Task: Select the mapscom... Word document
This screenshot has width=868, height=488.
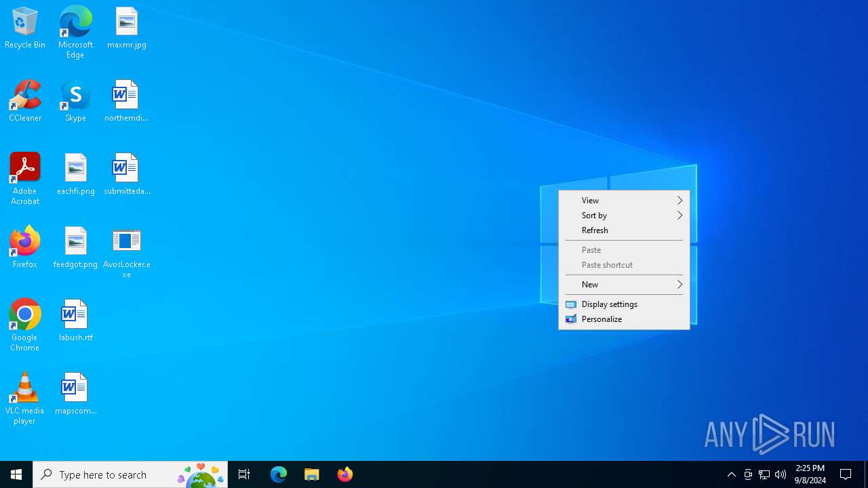Action: point(75,394)
